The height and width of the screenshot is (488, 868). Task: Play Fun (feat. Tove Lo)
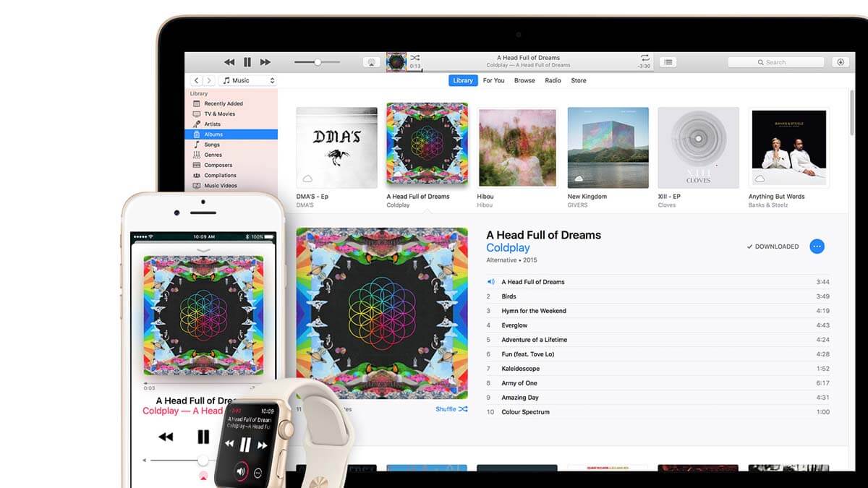pos(658,354)
